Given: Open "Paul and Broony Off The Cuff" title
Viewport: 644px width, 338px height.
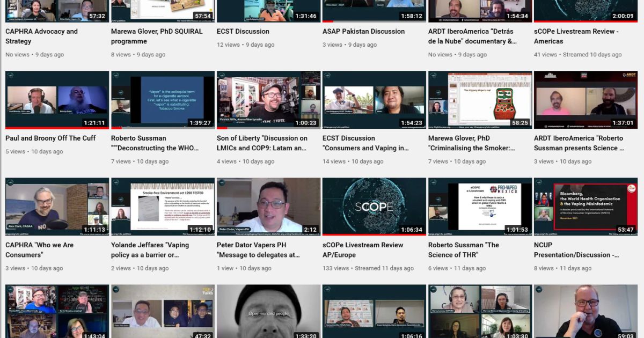Looking at the screenshot, I should pos(50,138).
